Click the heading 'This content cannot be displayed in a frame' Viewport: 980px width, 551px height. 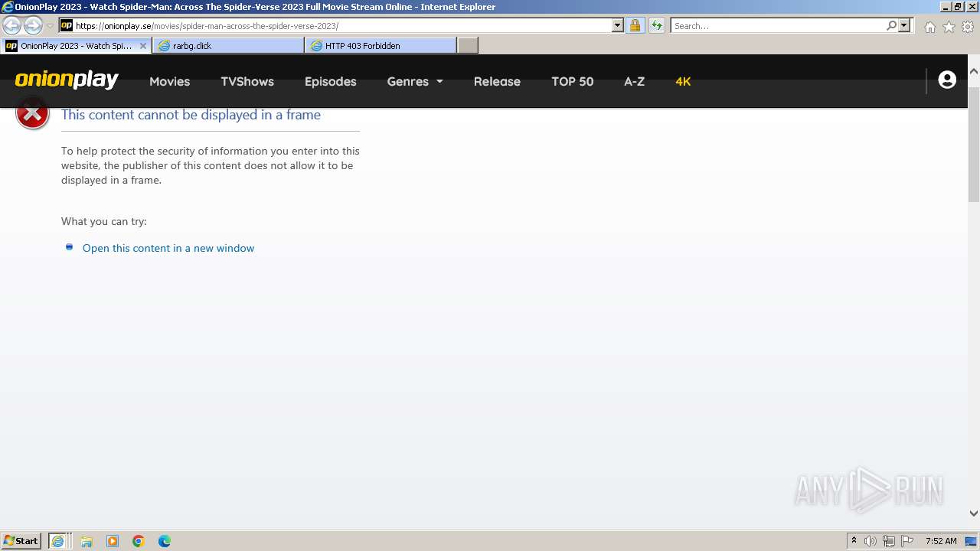(x=191, y=115)
